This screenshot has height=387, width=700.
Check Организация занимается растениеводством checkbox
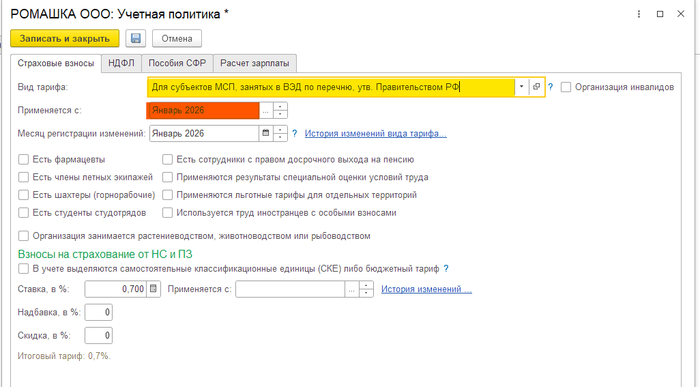(x=23, y=236)
